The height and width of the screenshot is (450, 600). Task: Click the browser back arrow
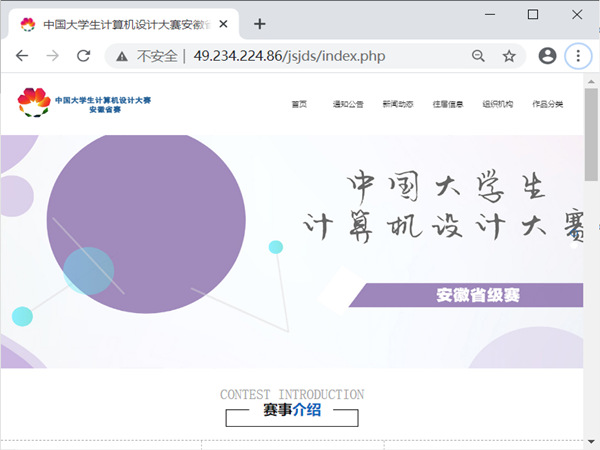pyautogui.click(x=22, y=56)
